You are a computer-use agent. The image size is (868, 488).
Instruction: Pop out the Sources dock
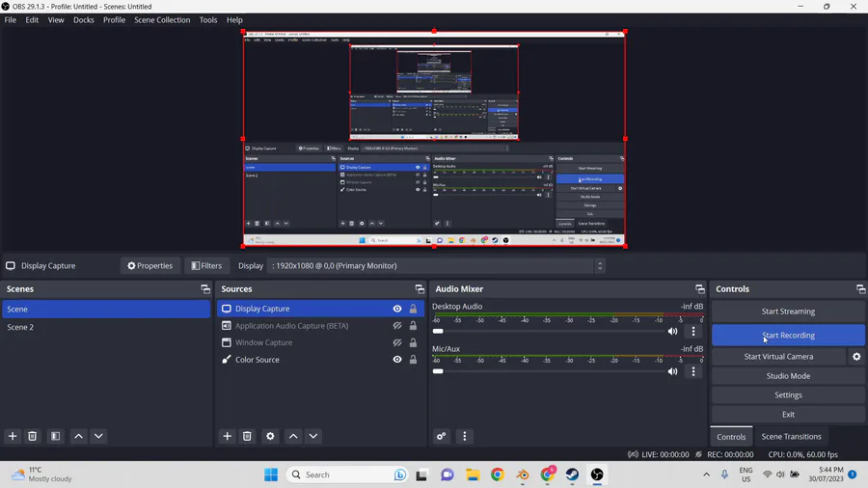click(420, 288)
